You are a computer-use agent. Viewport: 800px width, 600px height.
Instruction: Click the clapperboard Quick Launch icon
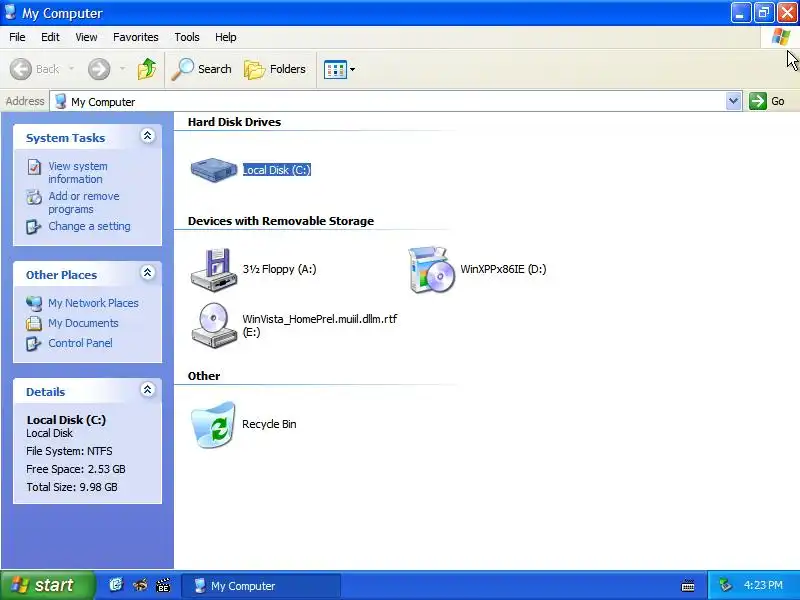click(x=163, y=585)
